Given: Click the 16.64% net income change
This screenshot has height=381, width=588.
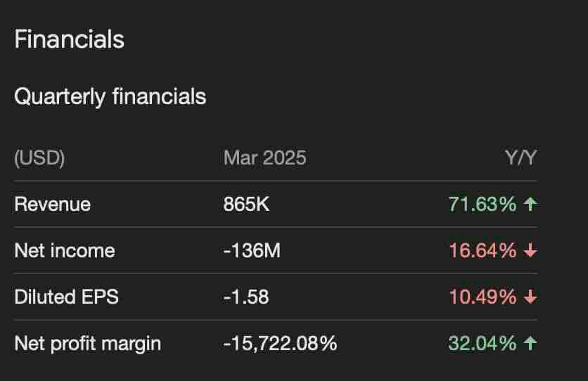Looking at the screenshot, I should (482, 251).
